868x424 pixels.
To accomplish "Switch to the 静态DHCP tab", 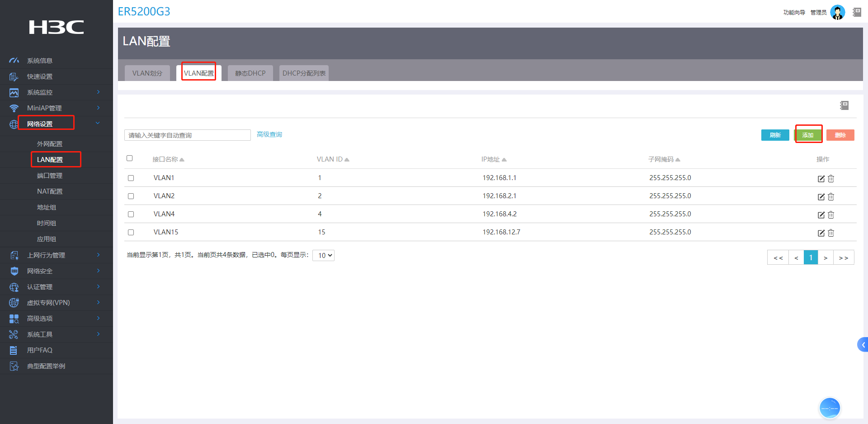I will (x=250, y=73).
